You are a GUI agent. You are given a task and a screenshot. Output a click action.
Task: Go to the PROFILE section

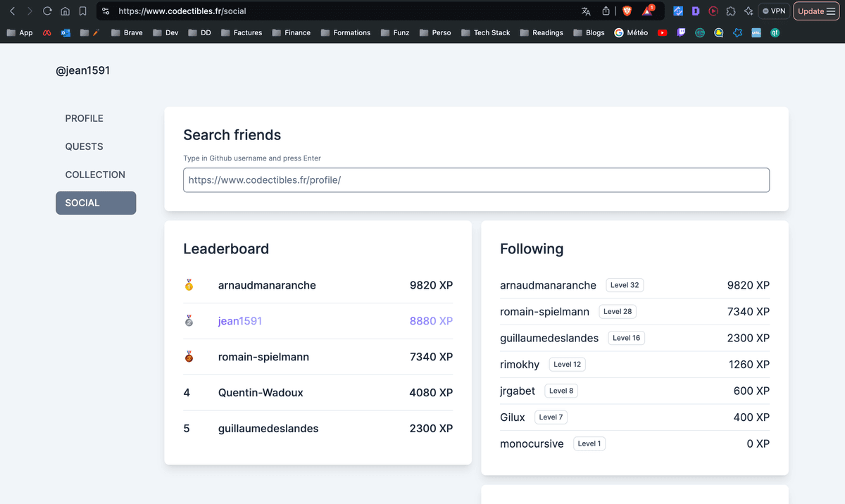click(x=84, y=118)
